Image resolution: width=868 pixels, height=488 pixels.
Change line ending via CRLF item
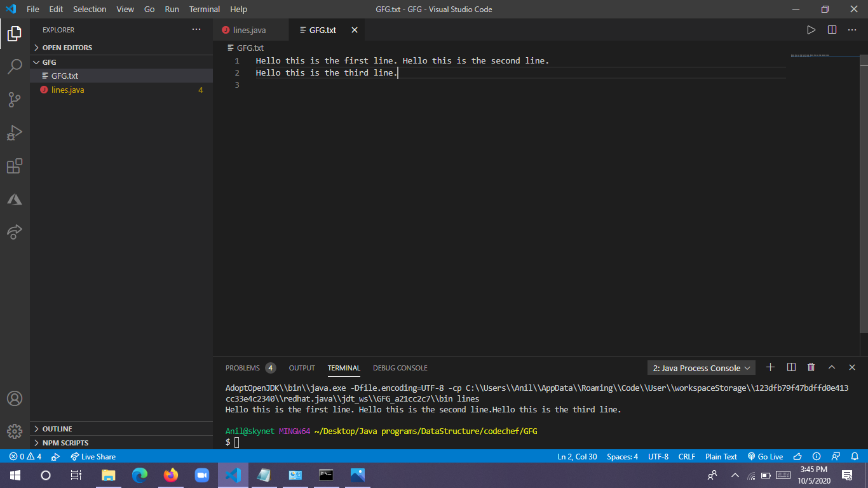(x=687, y=456)
